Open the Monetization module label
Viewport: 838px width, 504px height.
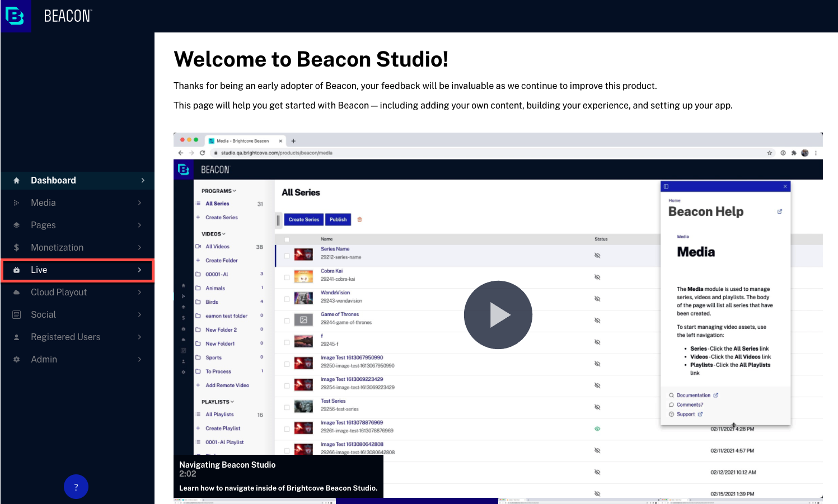[x=57, y=247]
